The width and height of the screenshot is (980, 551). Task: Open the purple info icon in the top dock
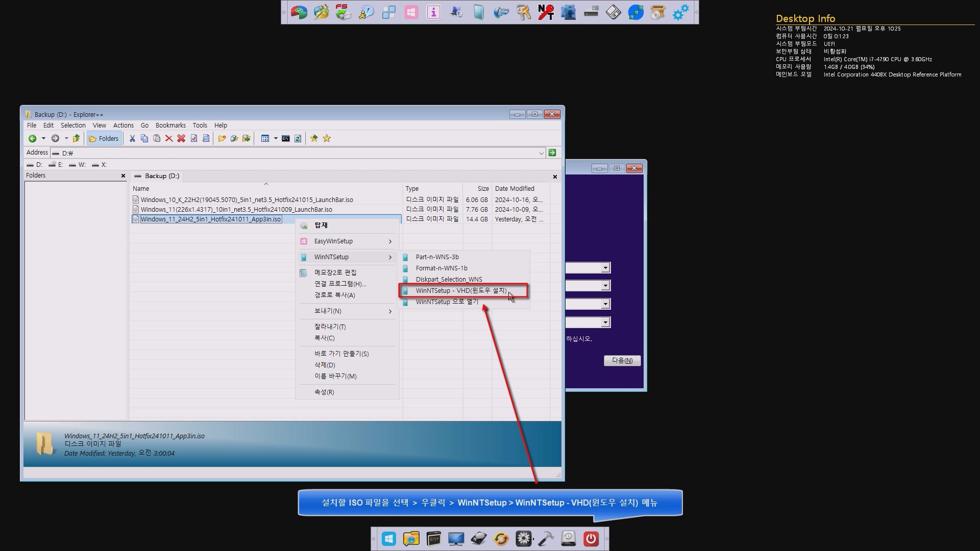pos(434,12)
